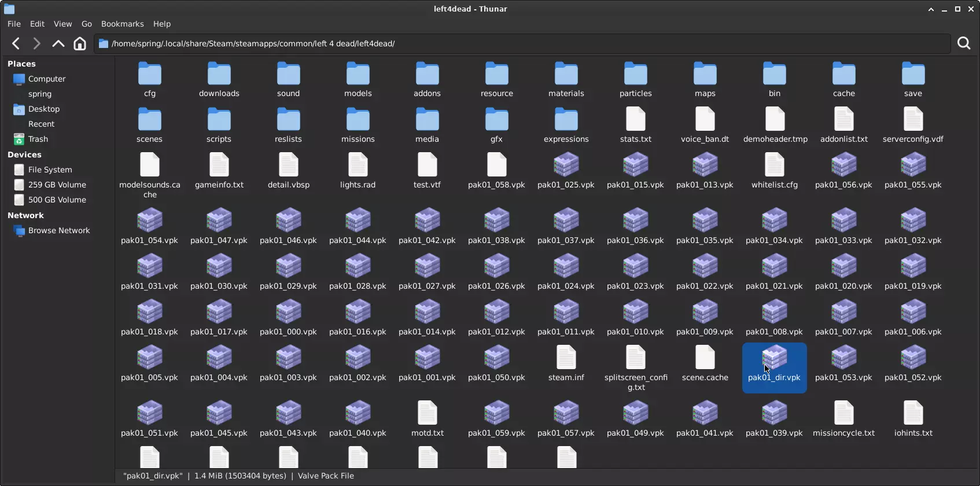The image size is (980, 486).
Task: Select the gameinfo.txt file icon
Action: pos(219,165)
